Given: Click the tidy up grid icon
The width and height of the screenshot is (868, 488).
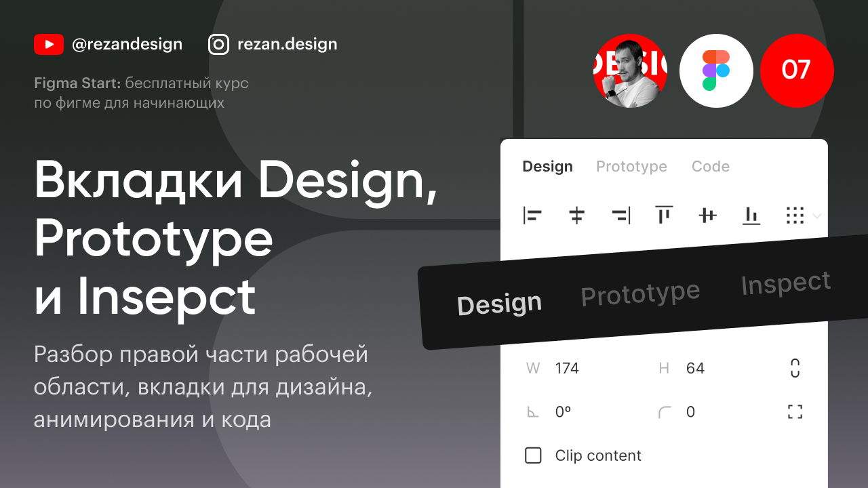Looking at the screenshot, I should tap(795, 216).
